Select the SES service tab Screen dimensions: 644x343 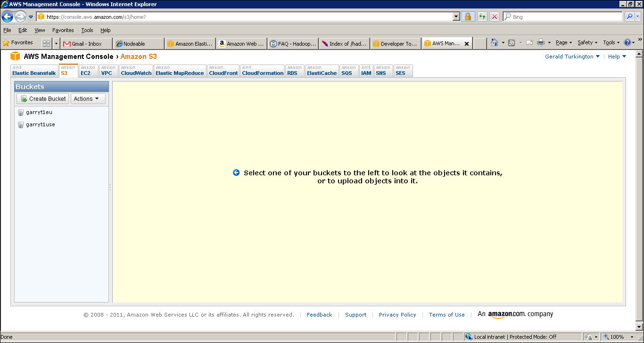click(x=403, y=71)
